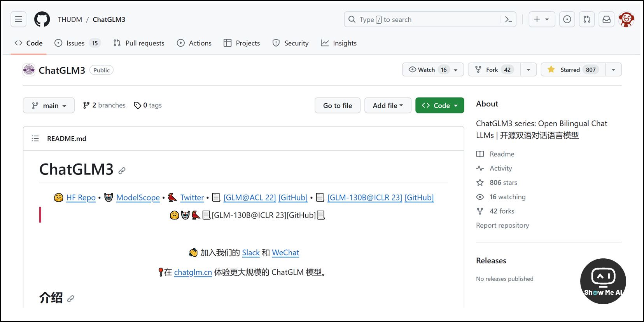The width and height of the screenshot is (644, 322).
Task: Switch to the Pull requests tab
Action: pos(139,43)
